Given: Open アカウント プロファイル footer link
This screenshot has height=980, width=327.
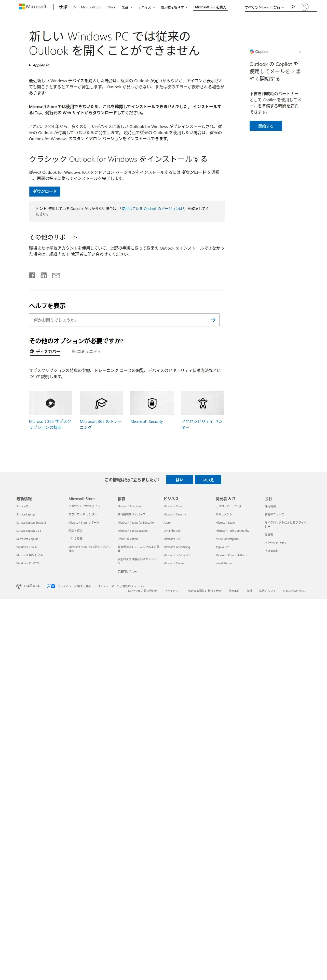Looking at the screenshot, I should (x=84, y=506).
